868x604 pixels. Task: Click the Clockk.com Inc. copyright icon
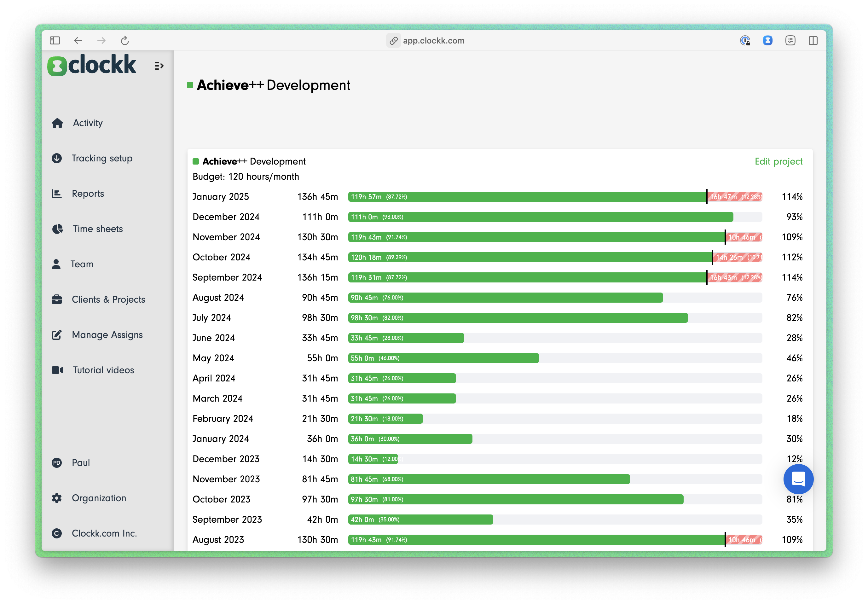57,533
